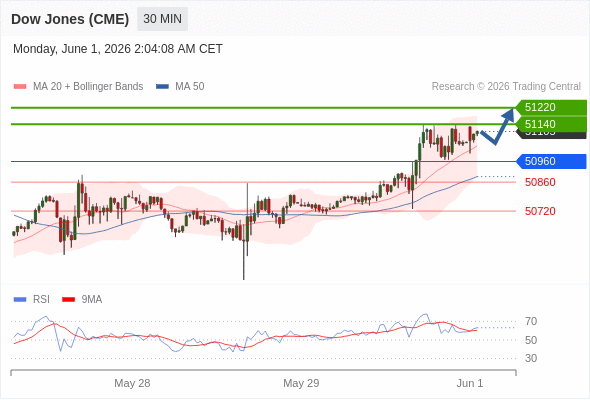The width and height of the screenshot is (590, 400).
Task: Select the 51140 resistance price tag
Action: pyautogui.click(x=551, y=124)
